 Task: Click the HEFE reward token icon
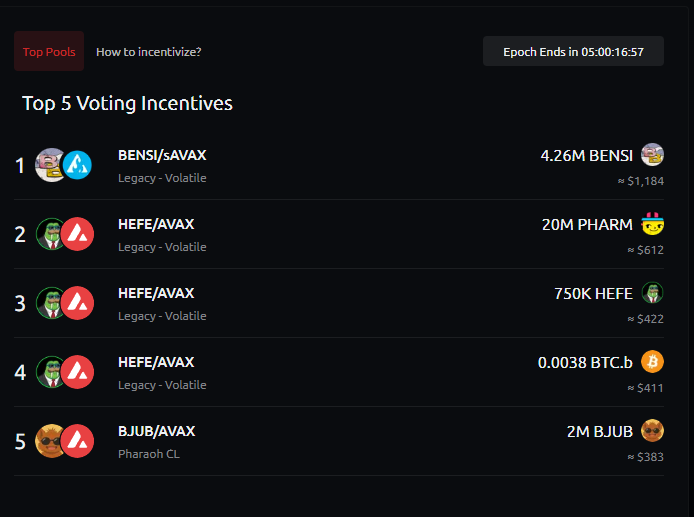point(652,293)
